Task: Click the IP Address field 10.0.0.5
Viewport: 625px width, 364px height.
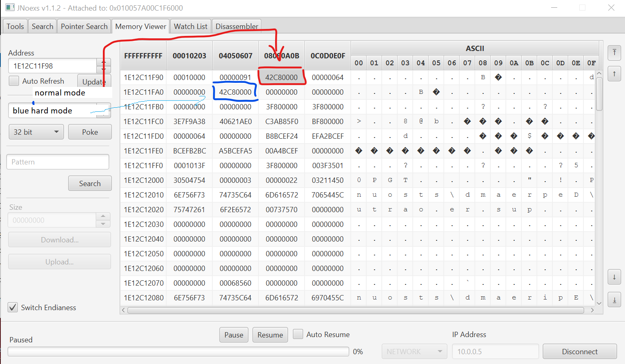Action: pos(495,351)
